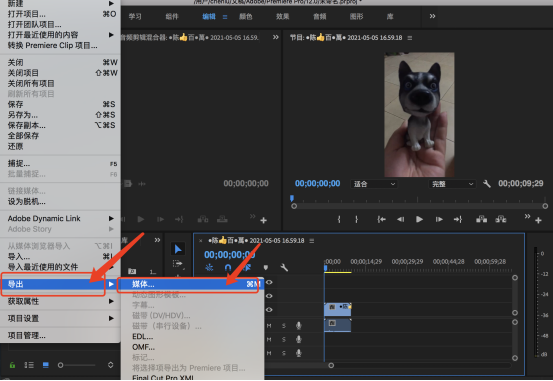Switch to the 颜色 workspace tab
Image resolution: width=553 pixels, height=381 pixels.
245,17
